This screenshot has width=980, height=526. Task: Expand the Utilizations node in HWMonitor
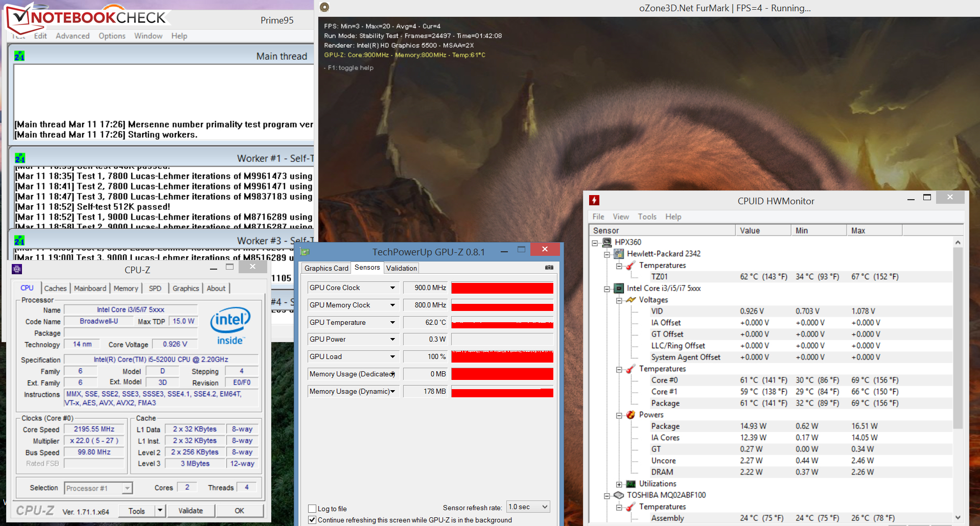[x=619, y=484]
